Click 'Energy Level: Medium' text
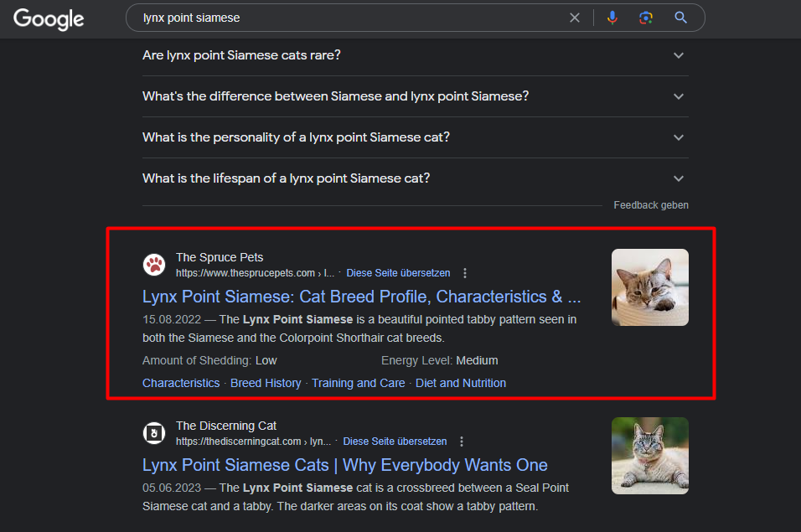 tap(439, 360)
